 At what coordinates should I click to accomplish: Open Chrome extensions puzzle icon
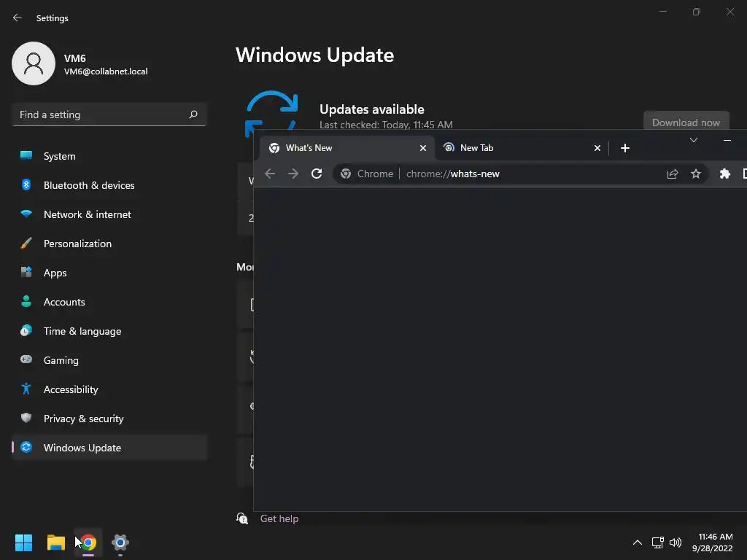pyautogui.click(x=724, y=174)
